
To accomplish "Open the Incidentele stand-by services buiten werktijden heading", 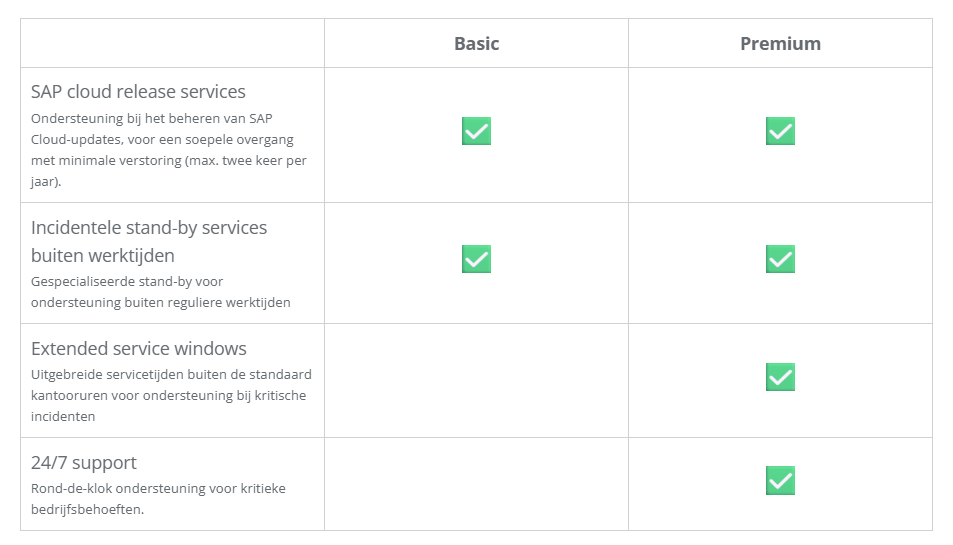I will pos(149,241).
